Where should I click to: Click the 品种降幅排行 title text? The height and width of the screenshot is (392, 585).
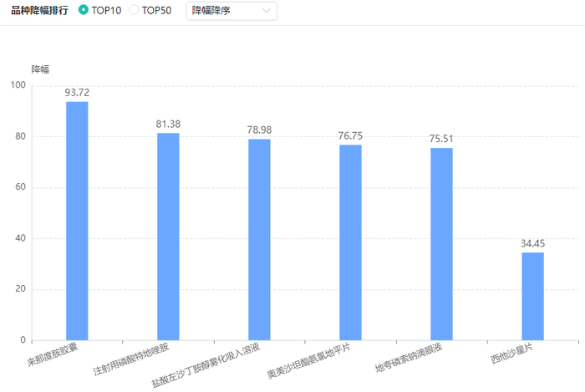tap(39, 10)
